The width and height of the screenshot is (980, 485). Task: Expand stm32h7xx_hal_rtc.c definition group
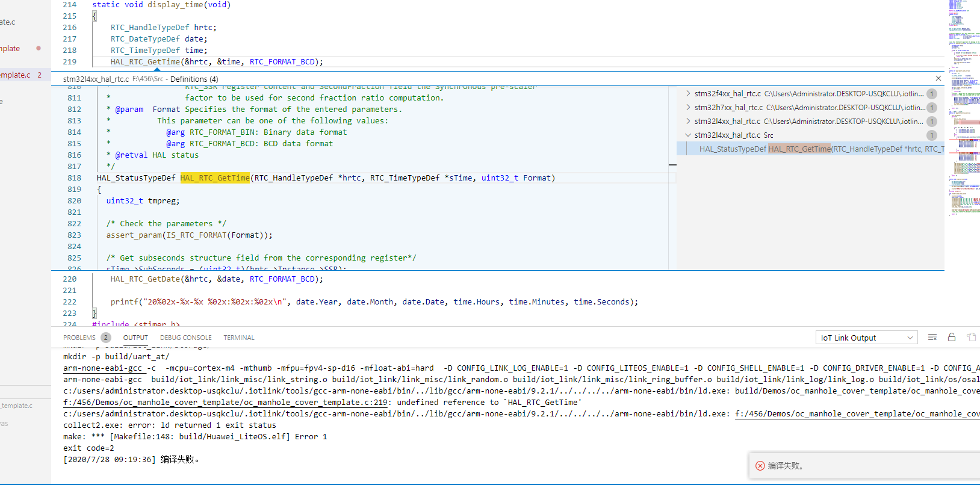tap(688, 107)
